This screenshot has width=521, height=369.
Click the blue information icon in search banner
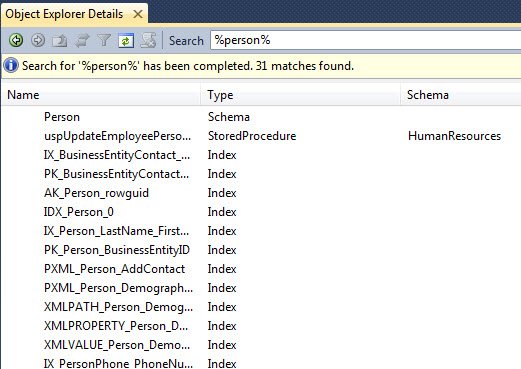(11, 65)
